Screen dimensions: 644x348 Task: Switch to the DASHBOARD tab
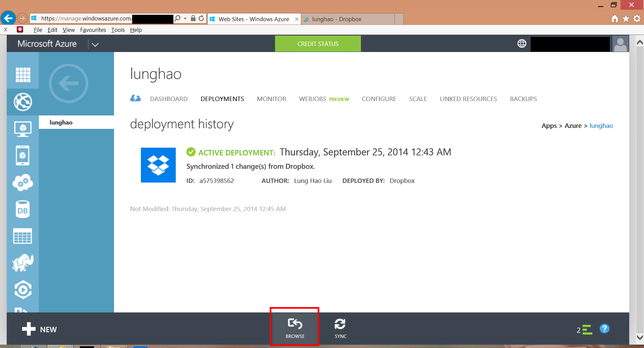coord(169,99)
